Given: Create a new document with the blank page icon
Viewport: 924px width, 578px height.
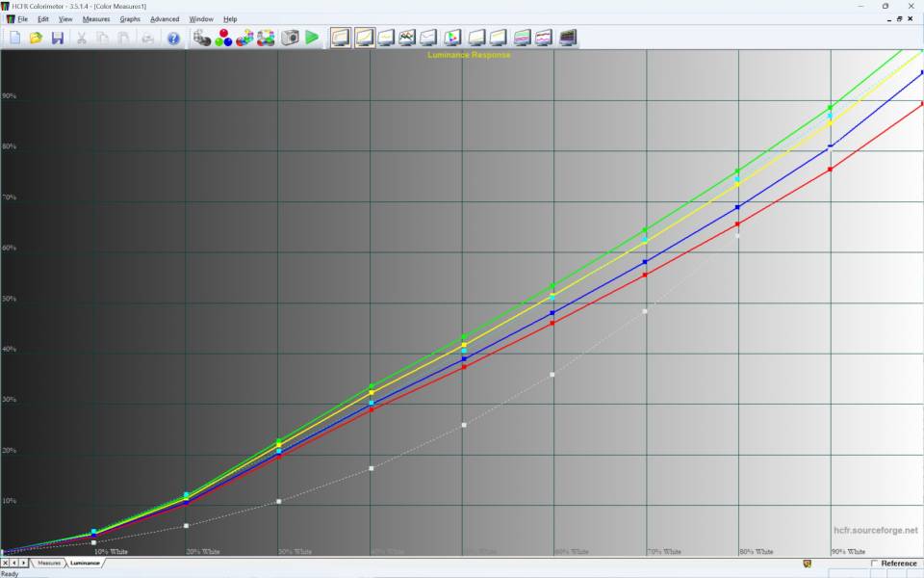Looking at the screenshot, I should point(14,38).
